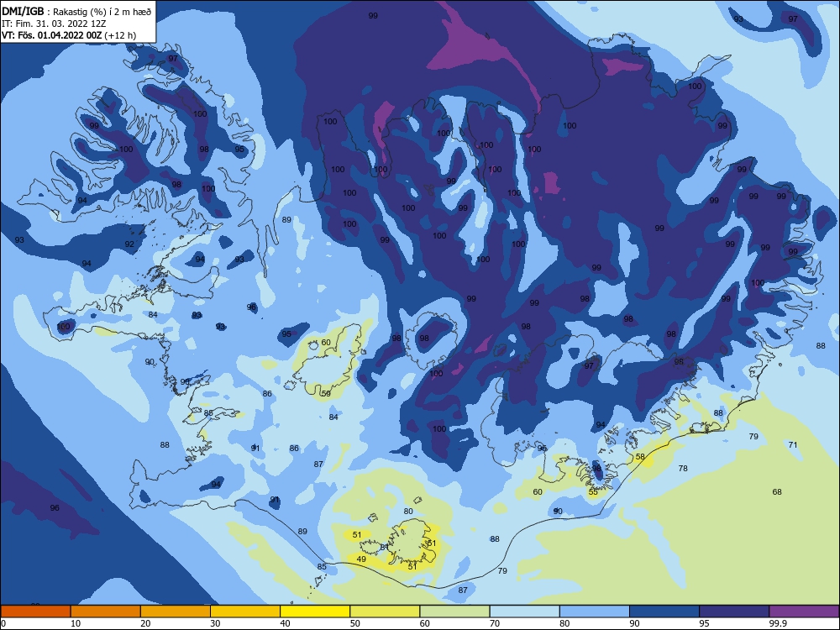Click the '92' humidity value on the map
Screen dimensions: 840x630
coord(129,244)
